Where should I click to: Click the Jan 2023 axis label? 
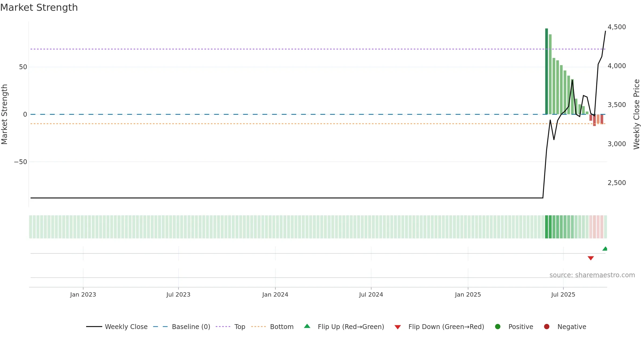(83, 295)
